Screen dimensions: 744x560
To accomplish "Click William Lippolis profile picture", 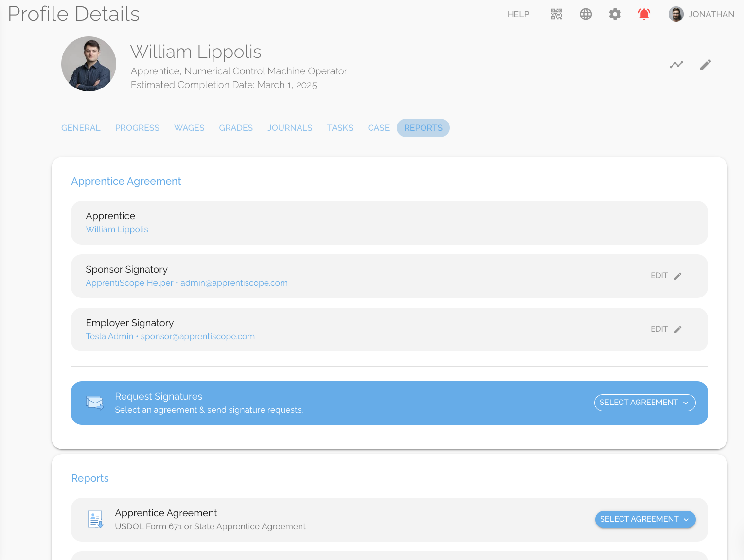I will [89, 64].
